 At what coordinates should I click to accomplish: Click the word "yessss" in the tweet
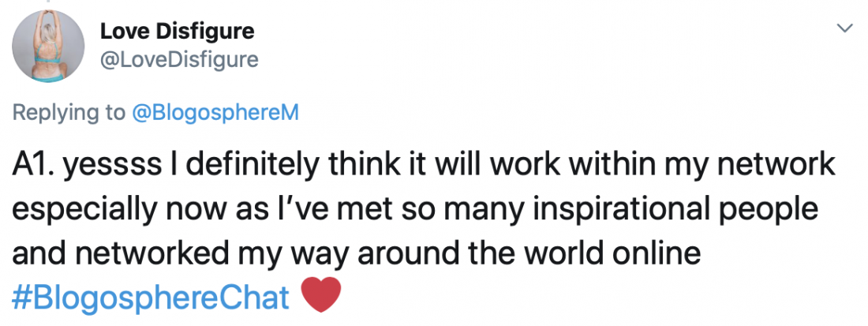point(107,166)
